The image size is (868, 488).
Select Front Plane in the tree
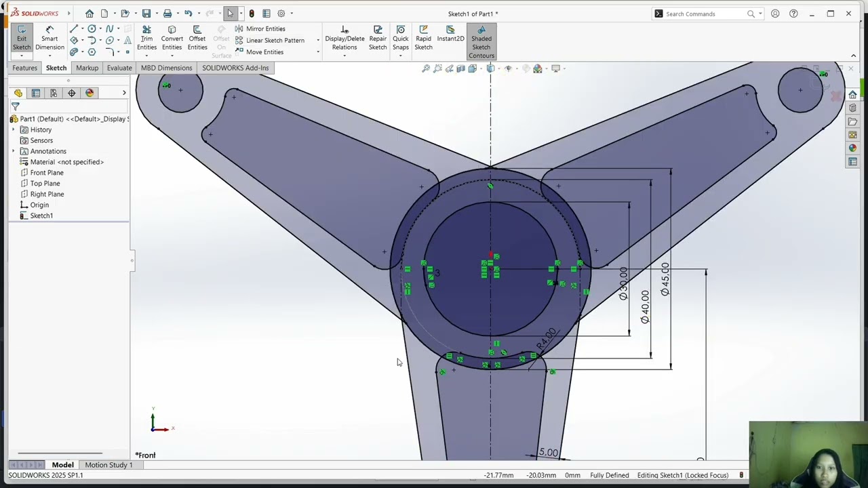pos(47,173)
